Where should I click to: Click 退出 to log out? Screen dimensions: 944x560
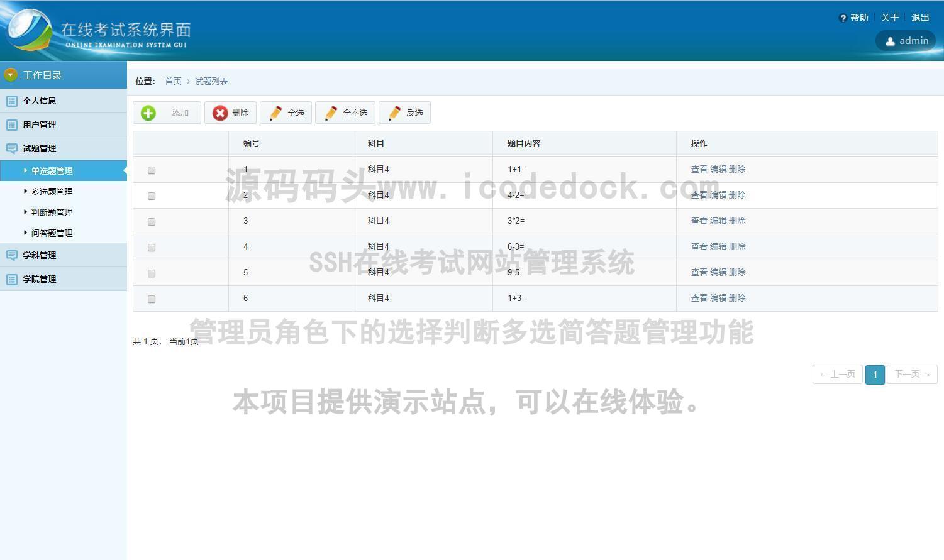[920, 18]
